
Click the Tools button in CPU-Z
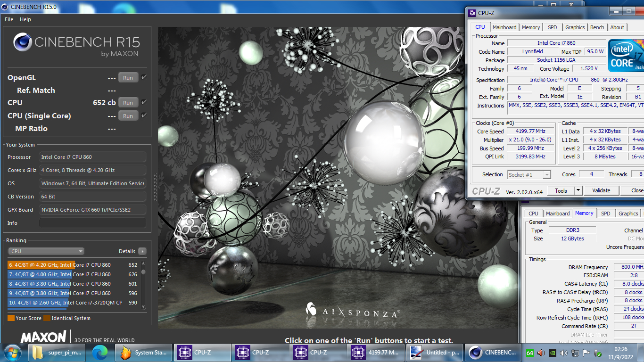tap(561, 190)
